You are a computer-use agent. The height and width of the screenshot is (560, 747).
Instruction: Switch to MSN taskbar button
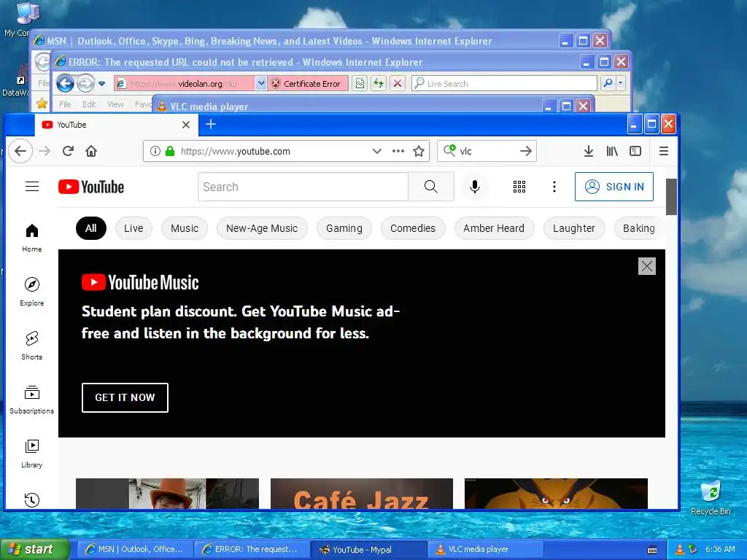click(135, 550)
